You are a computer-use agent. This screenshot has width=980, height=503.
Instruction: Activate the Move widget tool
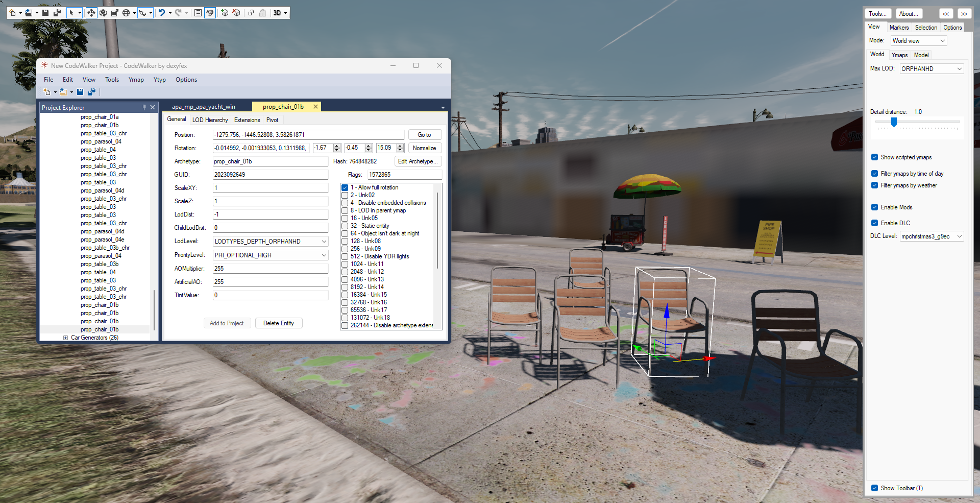click(x=91, y=13)
